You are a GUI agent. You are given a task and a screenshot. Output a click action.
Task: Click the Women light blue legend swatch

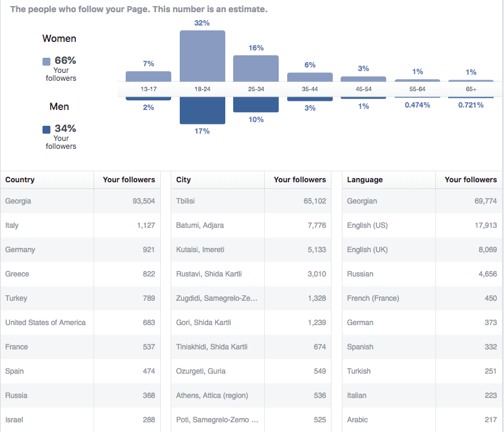(46, 61)
